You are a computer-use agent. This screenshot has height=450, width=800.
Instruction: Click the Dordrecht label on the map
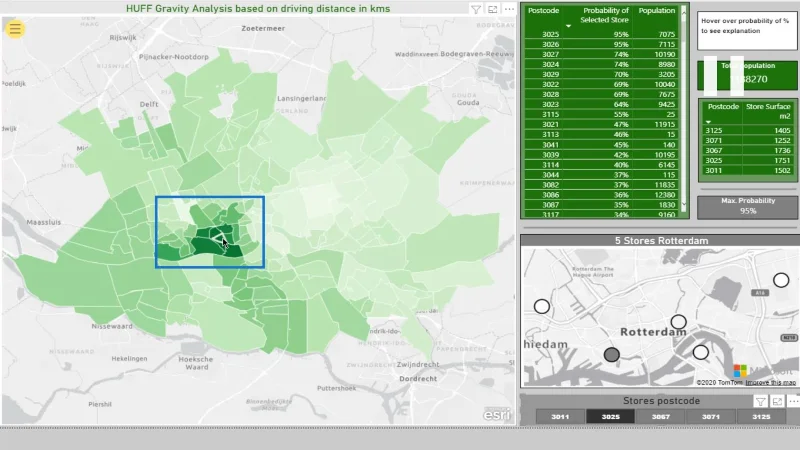pyautogui.click(x=418, y=379)
